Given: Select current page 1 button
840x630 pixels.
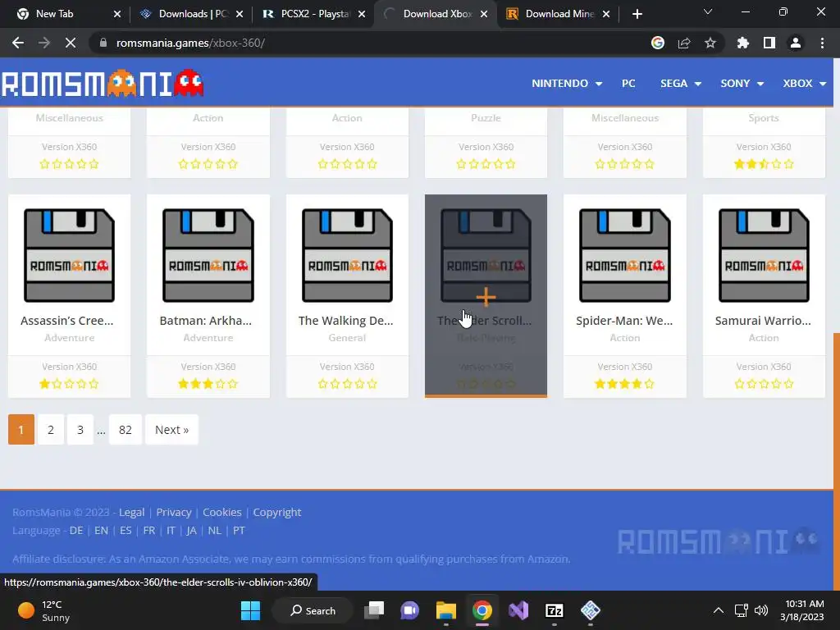Looking at the screenshot, I should 21,430.
